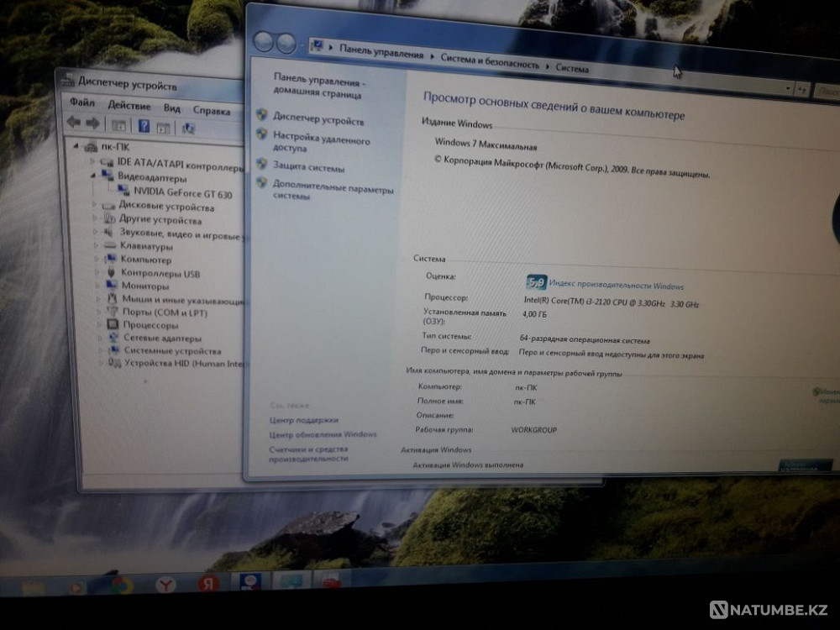This screenshot has height=630, width=840.
Task: Click Device Manager title bar
Action: (x=150, y=83)
